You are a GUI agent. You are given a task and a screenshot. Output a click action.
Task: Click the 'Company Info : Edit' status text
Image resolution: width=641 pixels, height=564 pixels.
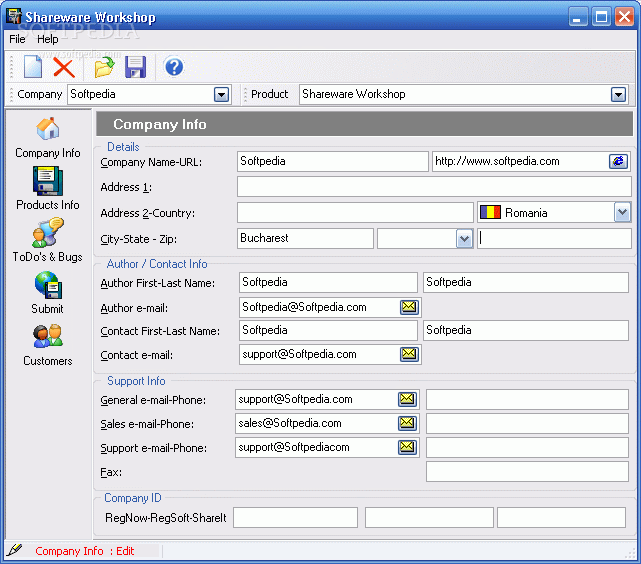tap(85, 551)
